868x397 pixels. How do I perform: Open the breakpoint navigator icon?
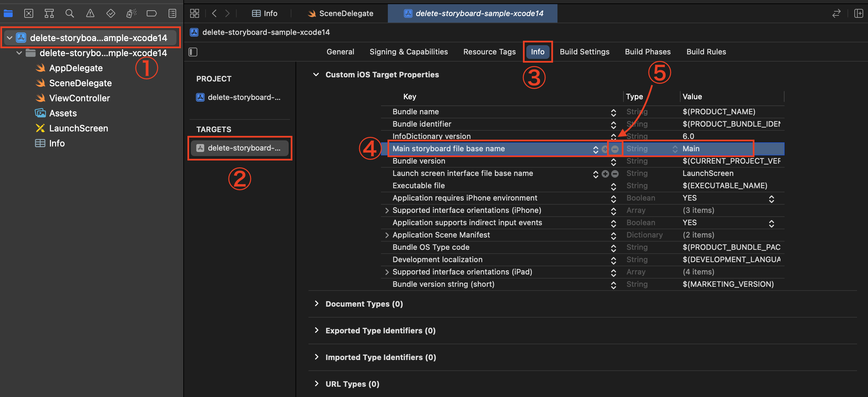click(x=152, y=13)
